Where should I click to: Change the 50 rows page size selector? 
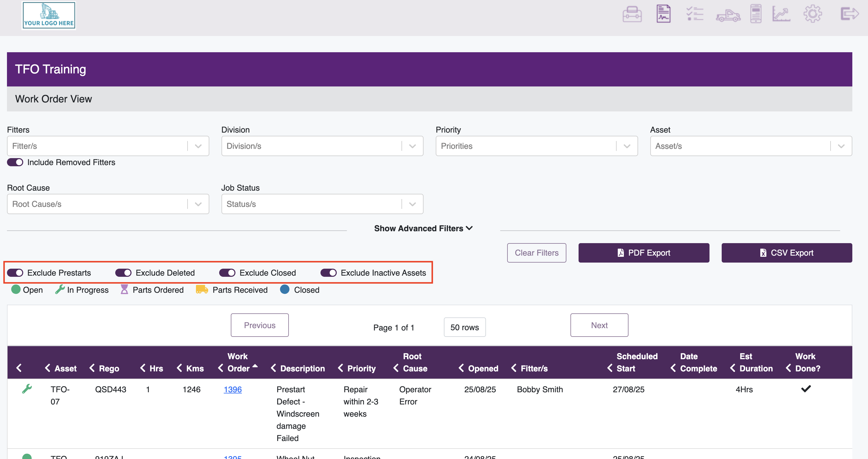[x=465, y=327]
